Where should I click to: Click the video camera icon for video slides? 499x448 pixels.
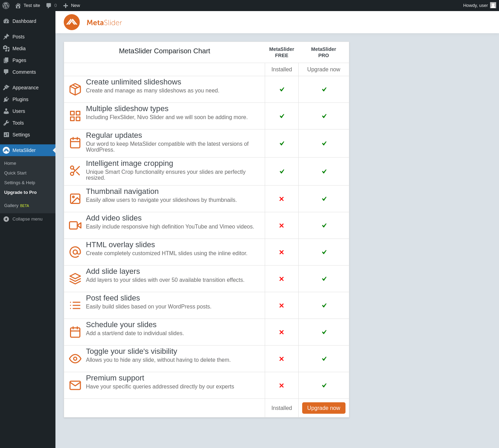(75, 225)
